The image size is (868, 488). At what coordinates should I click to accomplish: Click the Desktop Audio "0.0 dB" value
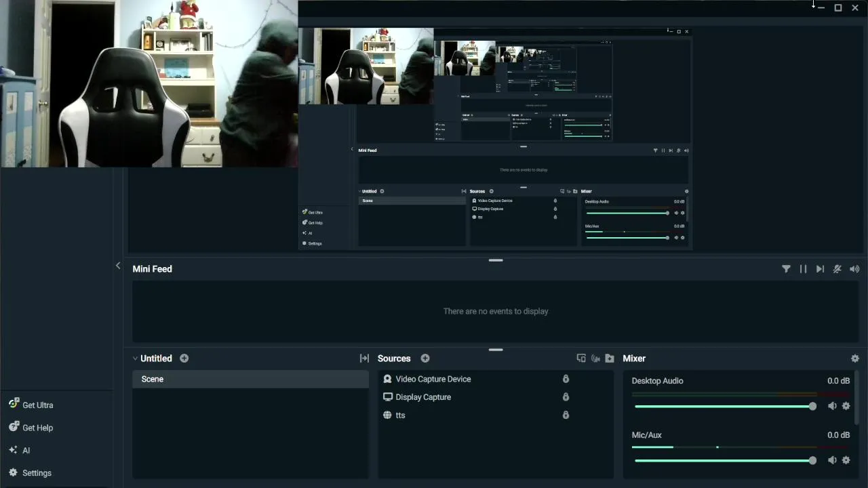(x=838, y=381)
